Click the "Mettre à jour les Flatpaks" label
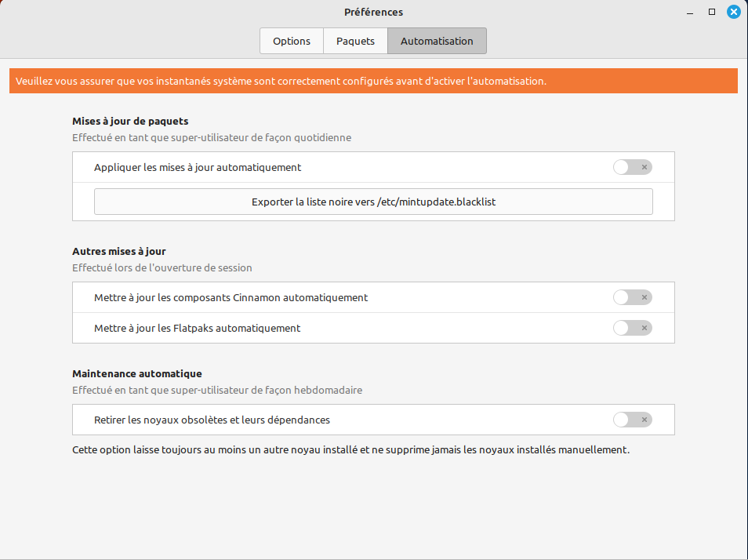748x560 pixels. [197, 328]
